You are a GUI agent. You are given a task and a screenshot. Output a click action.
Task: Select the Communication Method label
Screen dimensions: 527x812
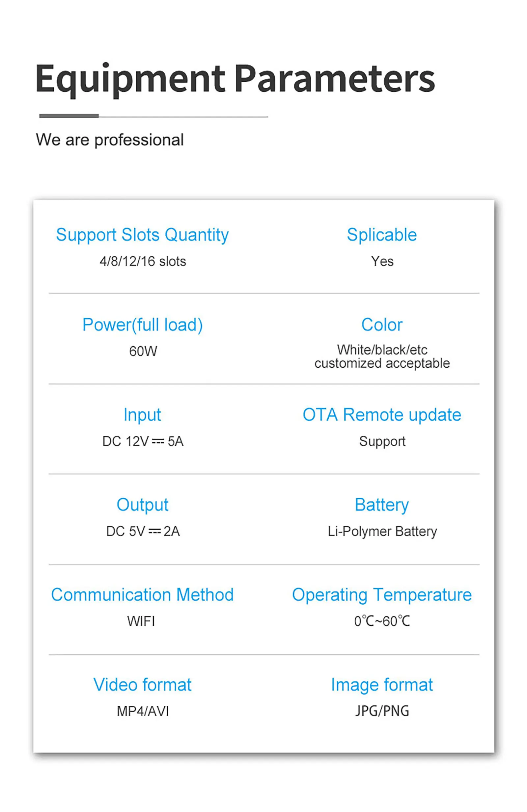coord(142,595)
